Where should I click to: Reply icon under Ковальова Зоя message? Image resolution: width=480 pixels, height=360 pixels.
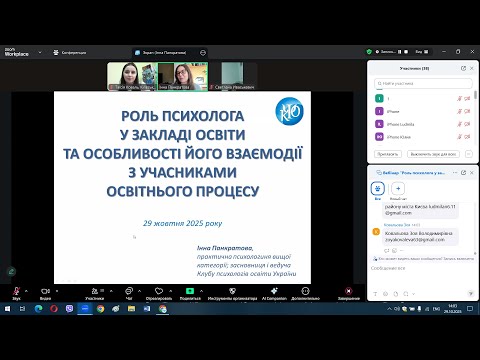pos(387,250)
